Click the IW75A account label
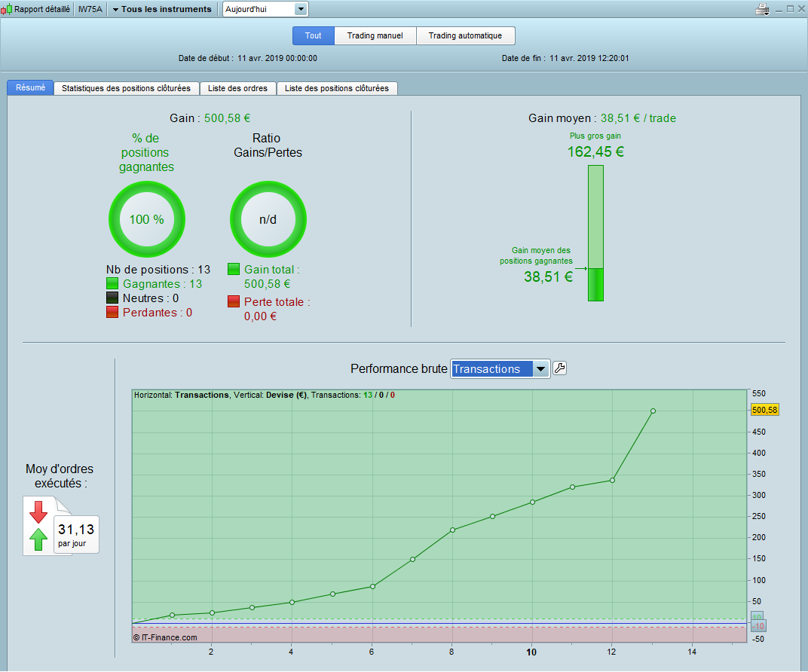Viewport: 808px width, 672px height. coord(90,9)
